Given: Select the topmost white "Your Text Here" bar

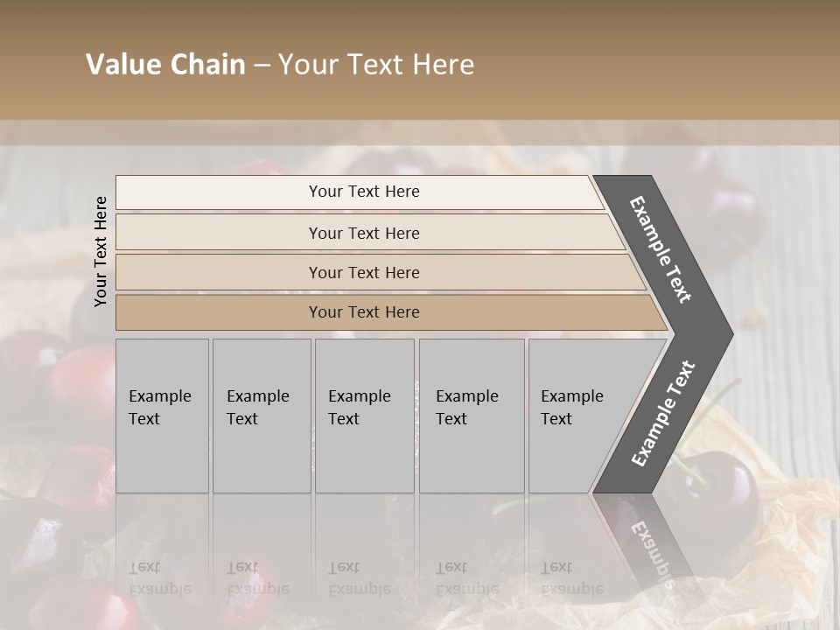Looking at the screenshot, I should coord(364,192).
